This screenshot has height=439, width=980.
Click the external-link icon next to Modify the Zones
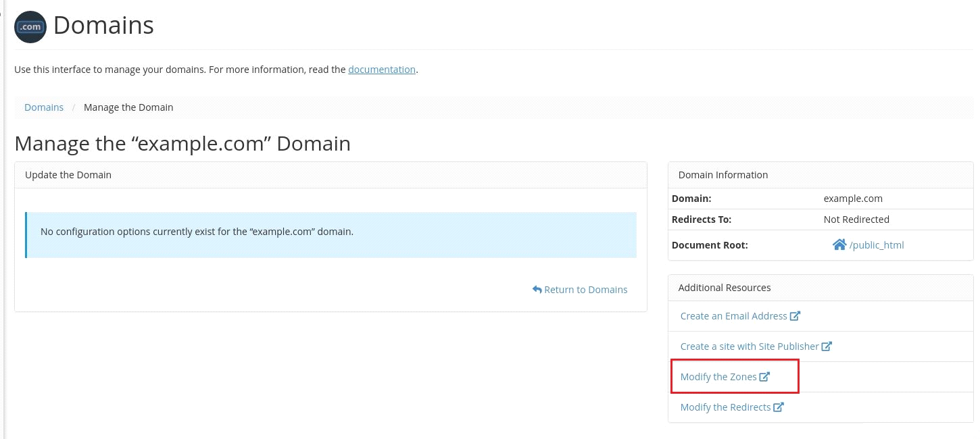764,377
